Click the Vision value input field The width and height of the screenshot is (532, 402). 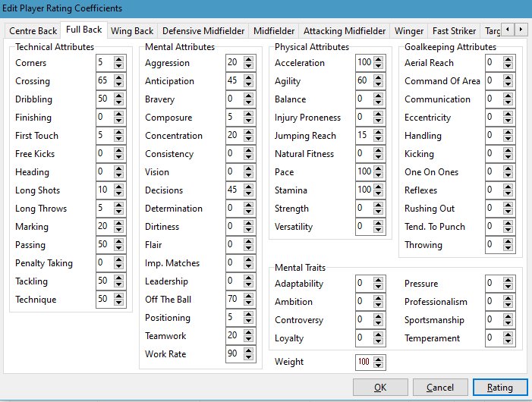235,172
